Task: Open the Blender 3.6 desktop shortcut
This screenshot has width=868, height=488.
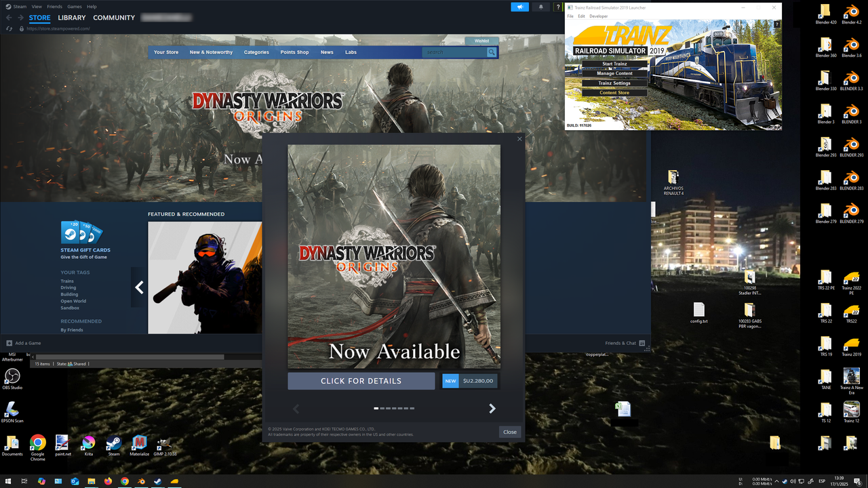Action: tap(851, 47)
